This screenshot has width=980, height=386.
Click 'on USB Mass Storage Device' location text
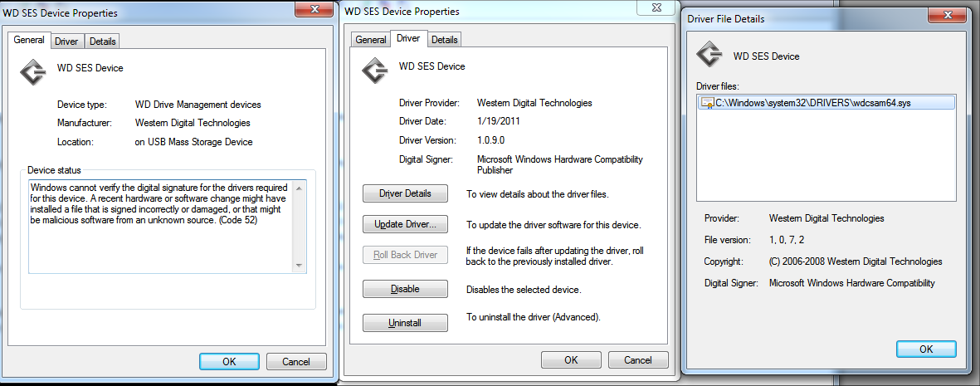[193, 142]
